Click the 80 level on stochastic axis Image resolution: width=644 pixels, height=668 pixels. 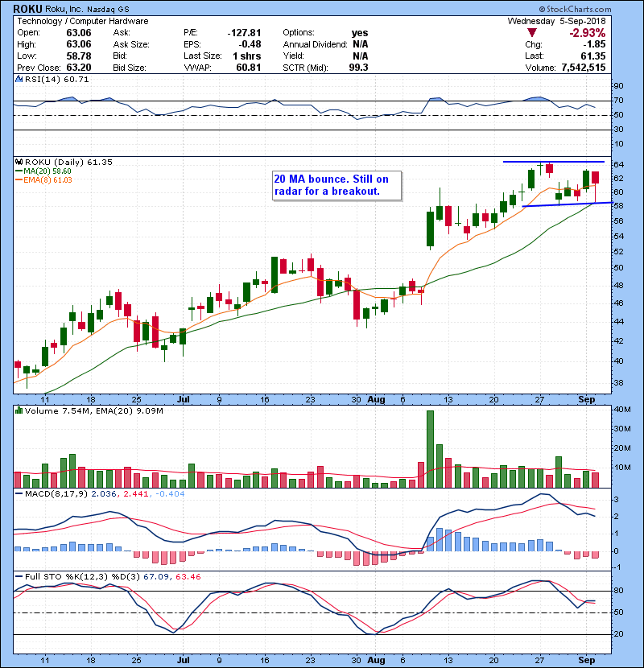[x=618, y=591]
